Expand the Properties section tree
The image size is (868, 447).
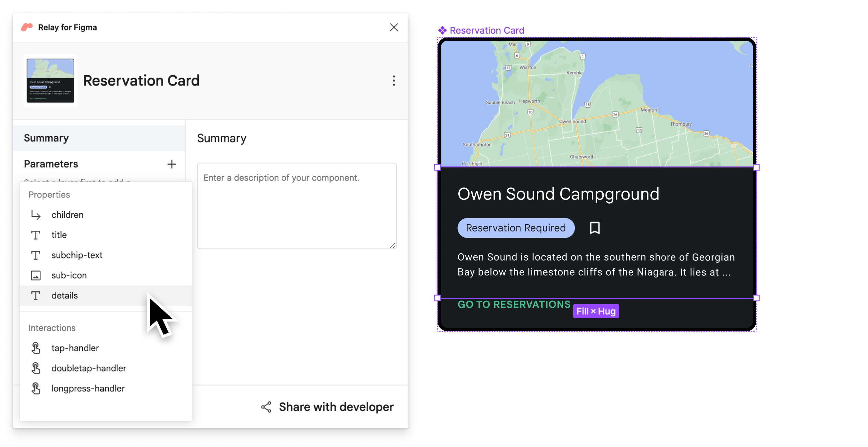tap(49, 194)
